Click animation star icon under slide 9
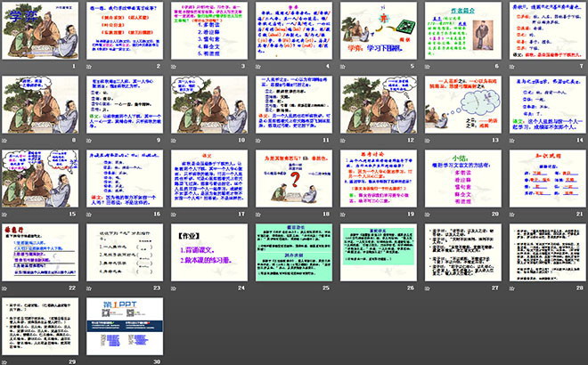This screenshot has width=588, height=365. point(89,140)
